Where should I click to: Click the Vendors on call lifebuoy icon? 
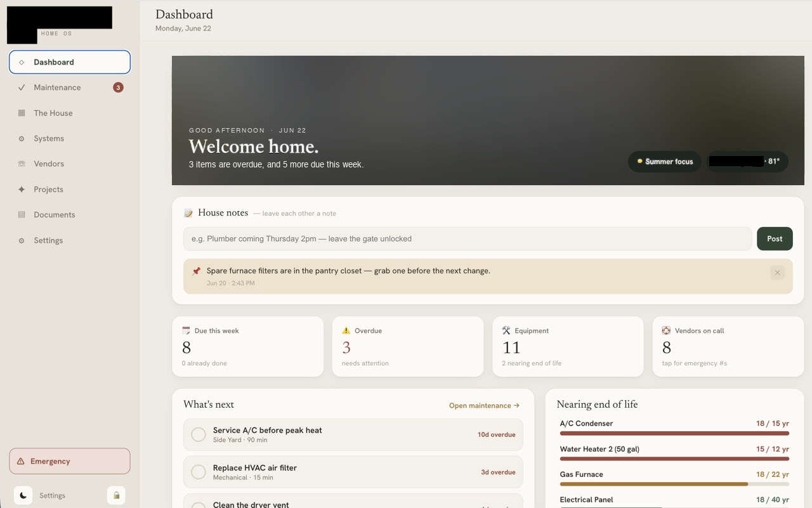[666, 330]
